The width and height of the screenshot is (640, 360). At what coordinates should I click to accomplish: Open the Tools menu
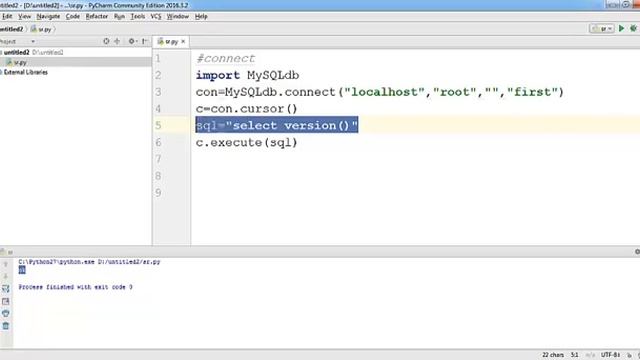click(138, 16)
